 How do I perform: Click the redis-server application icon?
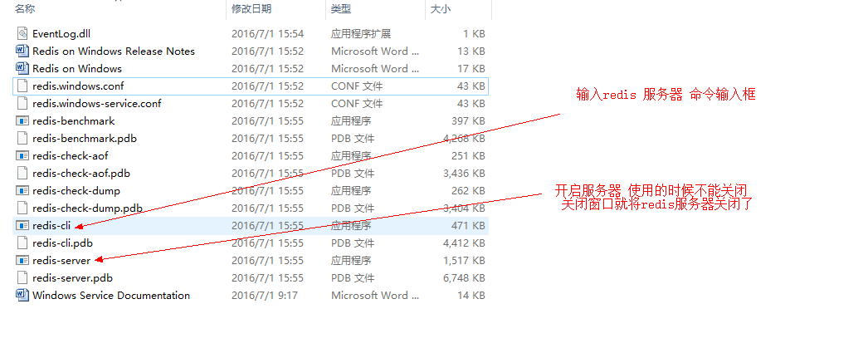[x=22, y=261]
